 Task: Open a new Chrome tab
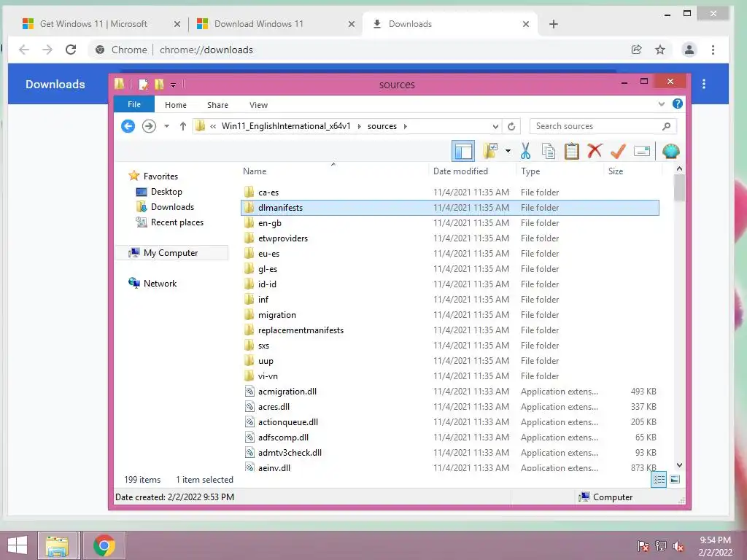[553, 24]
